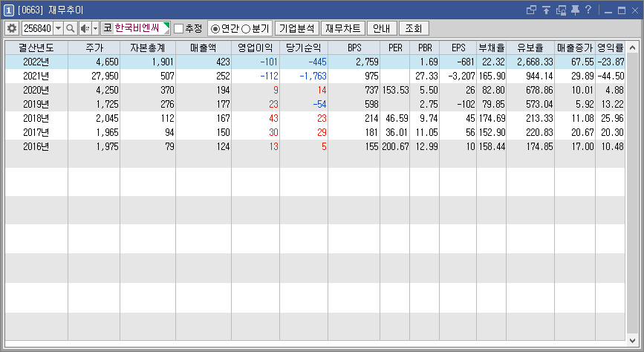Click the 153.53 PER cell
The width and height of the screenshot is (644, 352).
394,90
